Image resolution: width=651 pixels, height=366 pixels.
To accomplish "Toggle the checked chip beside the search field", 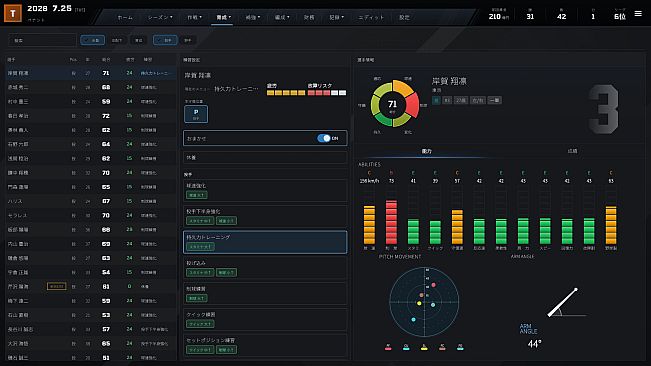I will pyautogui.click(x=92, y=40).
